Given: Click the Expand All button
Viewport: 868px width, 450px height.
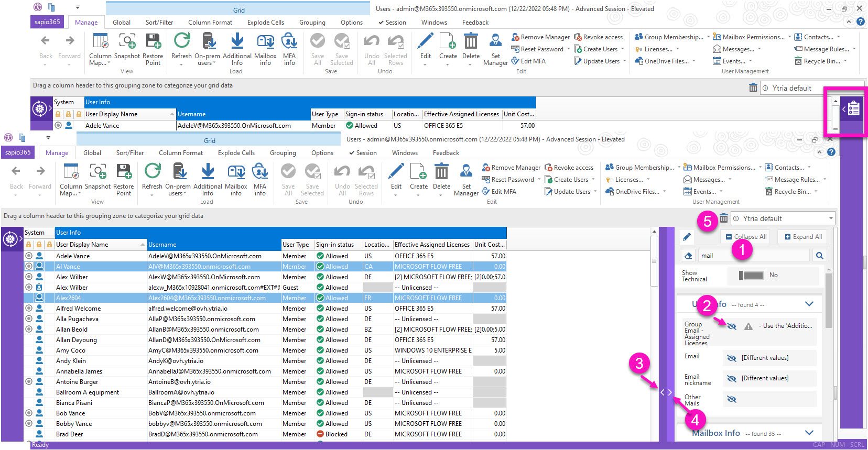Looking at the screenshot, I should click(803, 237).
